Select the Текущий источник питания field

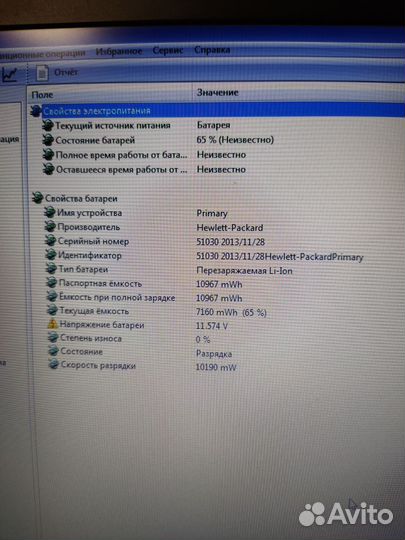(x=113, y=125)
